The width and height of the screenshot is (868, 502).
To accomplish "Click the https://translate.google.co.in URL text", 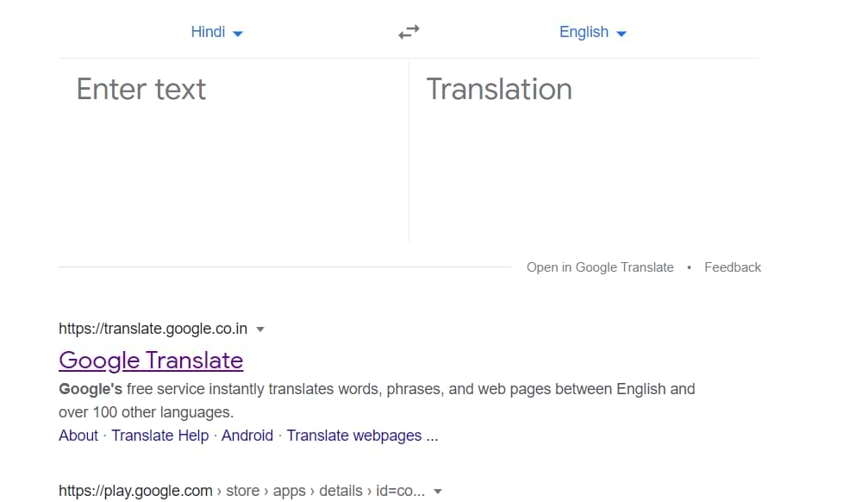I will [153, 329].
